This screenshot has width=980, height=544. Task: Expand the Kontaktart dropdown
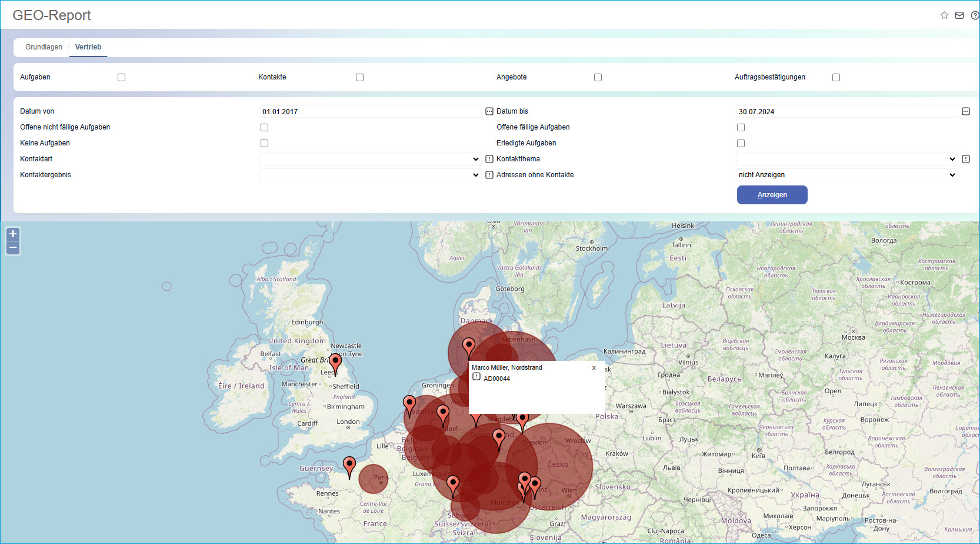[370, 159]
